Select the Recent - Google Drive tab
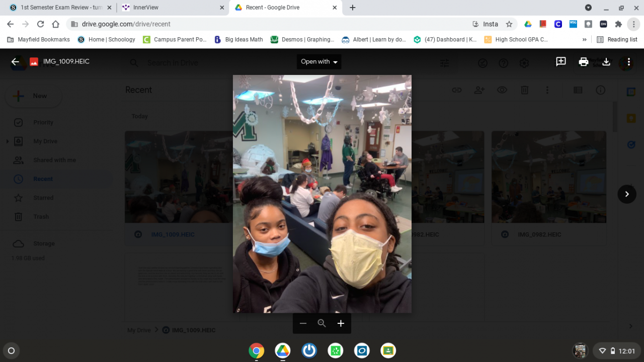The height and width of the screenshot is (362, 644). coord(286,8)
